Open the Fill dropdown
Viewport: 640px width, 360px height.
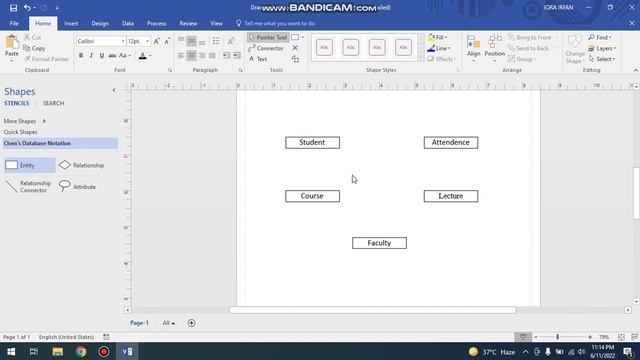click(x=437, y=37)
